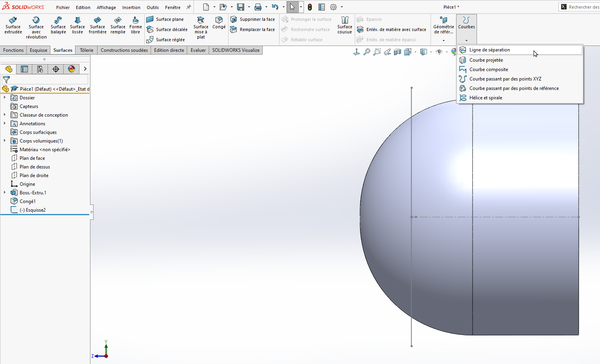Switch to the Esquisse tab
Screen dimensions: 600x364
(39, 50)
